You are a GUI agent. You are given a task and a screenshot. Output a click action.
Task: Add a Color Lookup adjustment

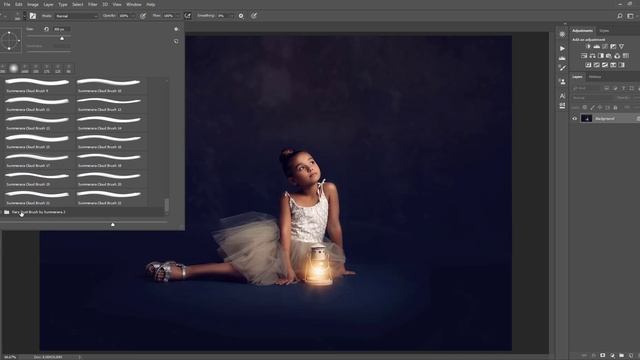pyautogui.click(x=626, y=56)
